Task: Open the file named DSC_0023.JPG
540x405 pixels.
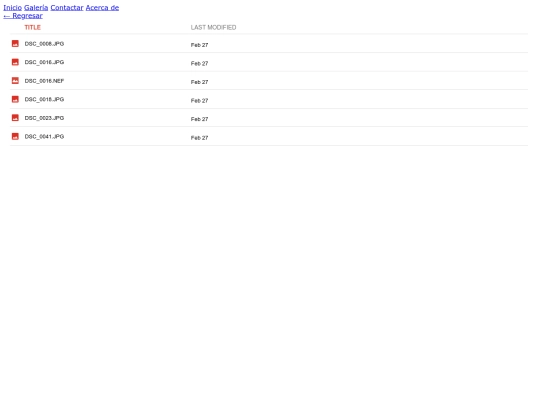Action: click(x=44, y=118)
